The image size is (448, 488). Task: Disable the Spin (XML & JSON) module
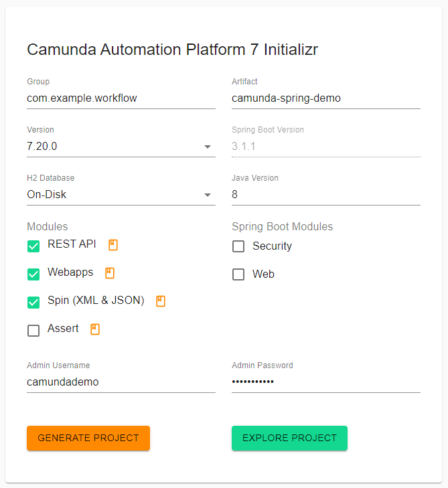[33, 302]
